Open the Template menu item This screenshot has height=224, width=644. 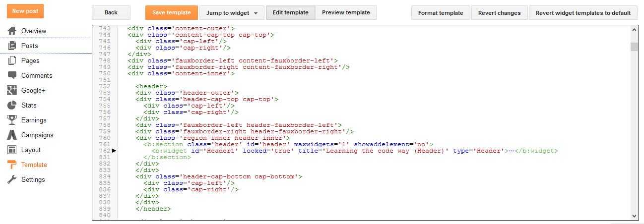(34, 165)
